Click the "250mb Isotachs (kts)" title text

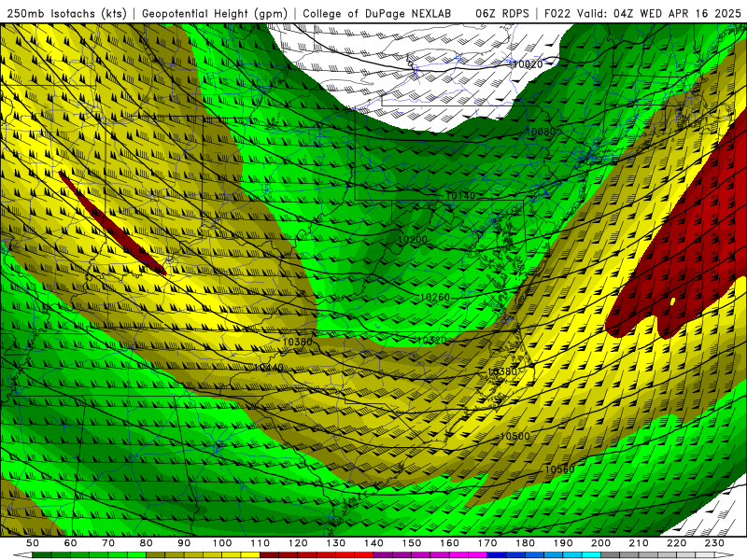coord(66,14)
